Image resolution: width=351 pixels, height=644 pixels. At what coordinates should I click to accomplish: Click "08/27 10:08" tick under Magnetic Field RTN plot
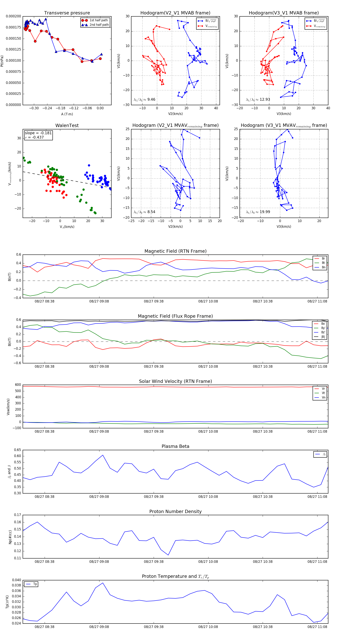(x=208, y=301)
